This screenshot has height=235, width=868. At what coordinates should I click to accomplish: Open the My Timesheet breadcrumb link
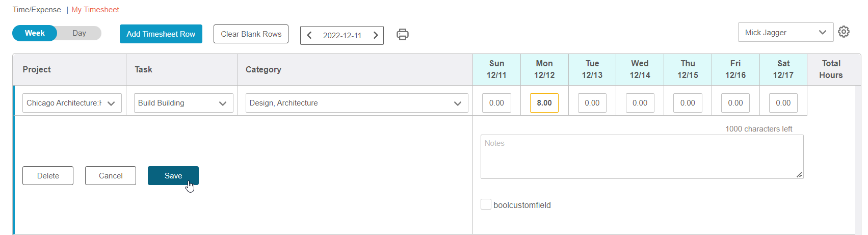(x=95, y=10)
